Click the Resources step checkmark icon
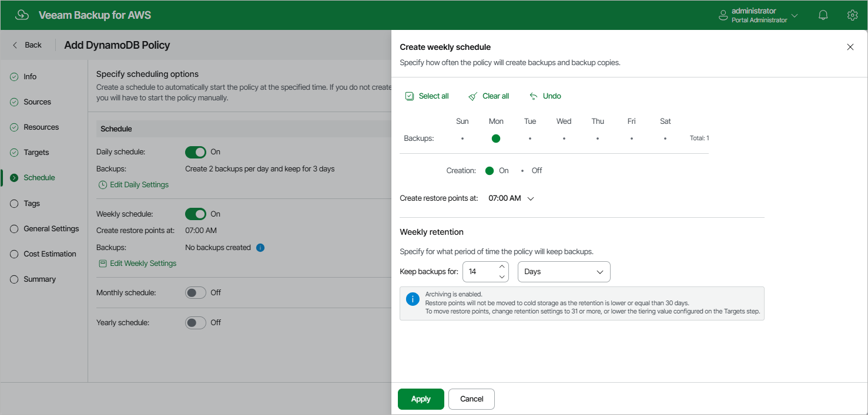The width and height of the screenshot is (868, 415). pos(14,127)
